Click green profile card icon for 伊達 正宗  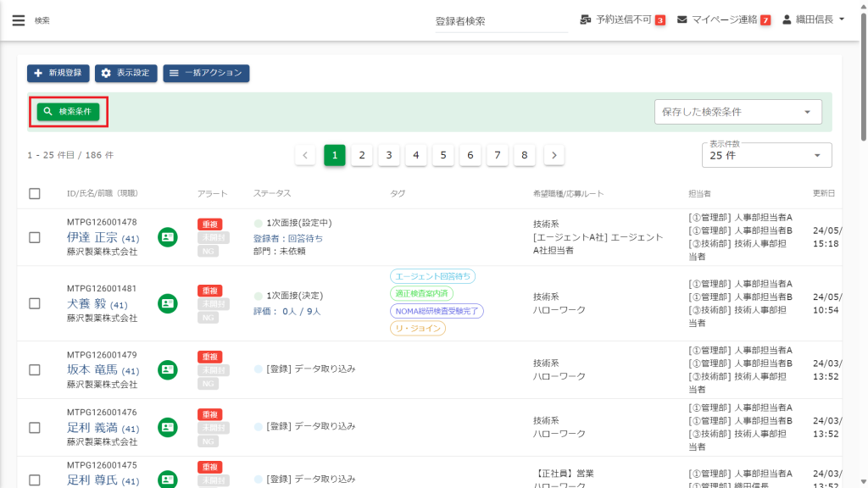tap(168, 237)
